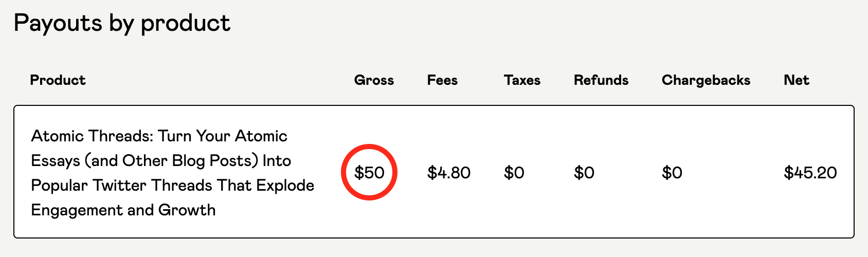Click the Taxes column header

(522, 80)
